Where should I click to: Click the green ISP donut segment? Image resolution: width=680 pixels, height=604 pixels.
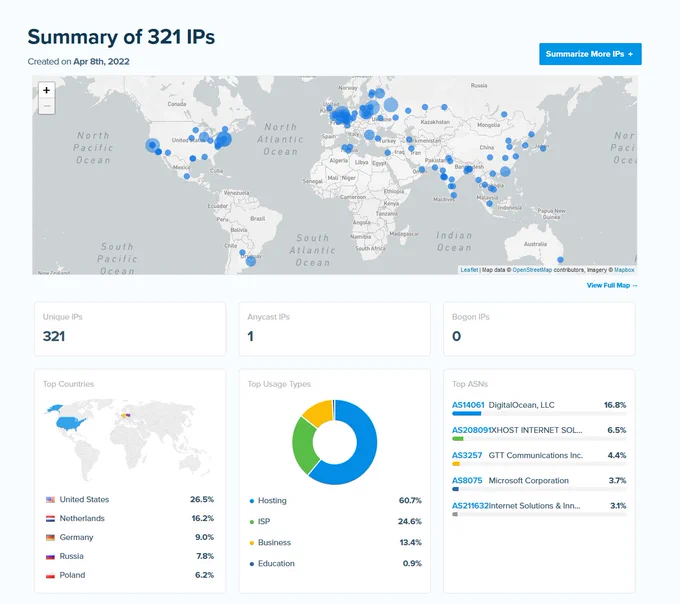(304, 446)
